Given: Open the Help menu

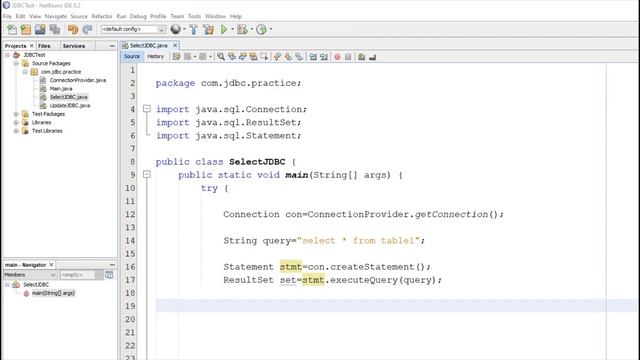Looking at the screenshot, I should [236, 16].
